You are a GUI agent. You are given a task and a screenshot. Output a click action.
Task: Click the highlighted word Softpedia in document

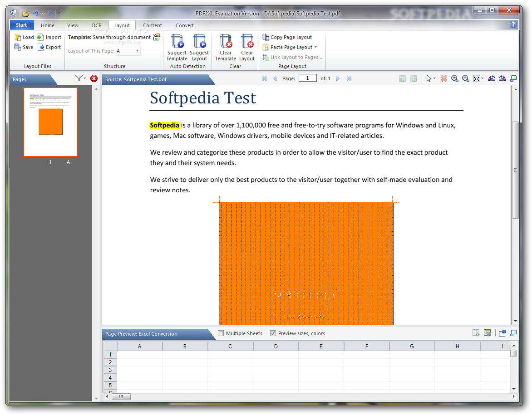pos(165,125)
